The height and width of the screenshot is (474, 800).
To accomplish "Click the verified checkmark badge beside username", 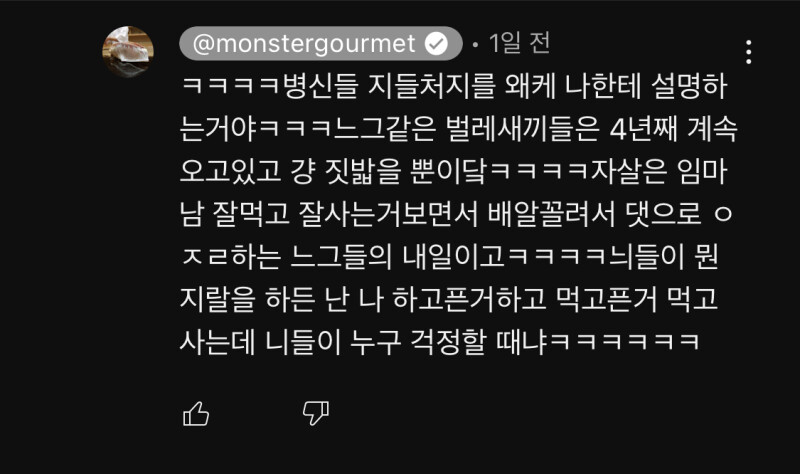I will pyautogui.click(x=437, y=43).
